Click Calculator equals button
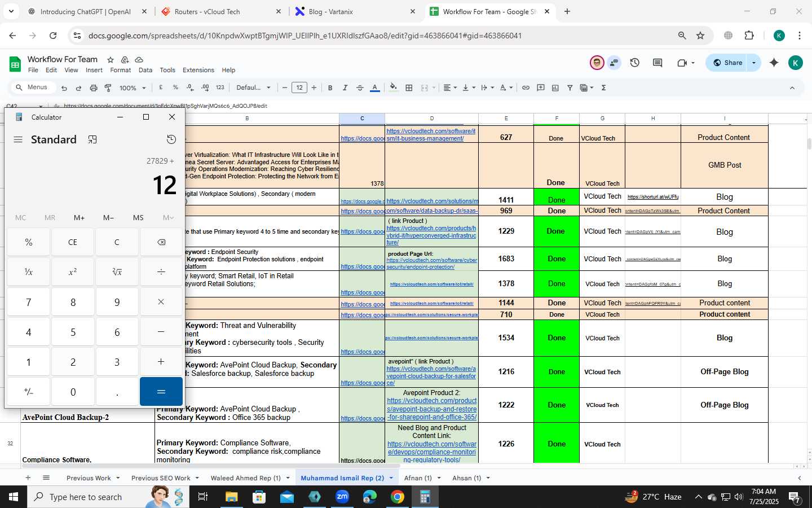Screen dimensions: 812x508 (161, 392)
